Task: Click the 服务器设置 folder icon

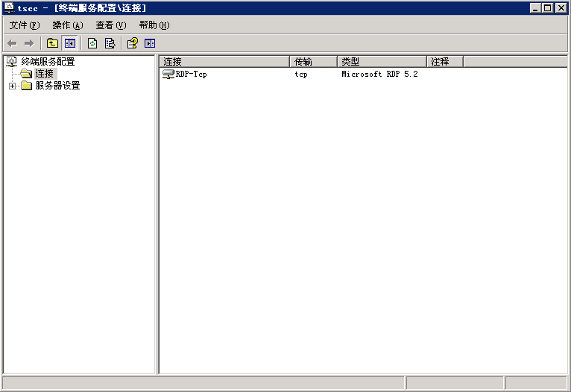Action: [27, 86]
